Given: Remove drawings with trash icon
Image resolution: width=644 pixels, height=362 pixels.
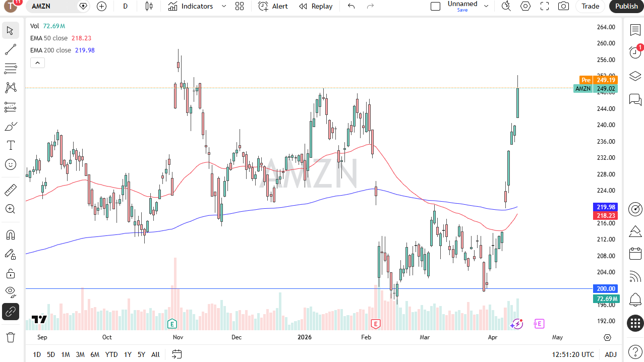Looking at the screenshot, I should click(10, 337).
